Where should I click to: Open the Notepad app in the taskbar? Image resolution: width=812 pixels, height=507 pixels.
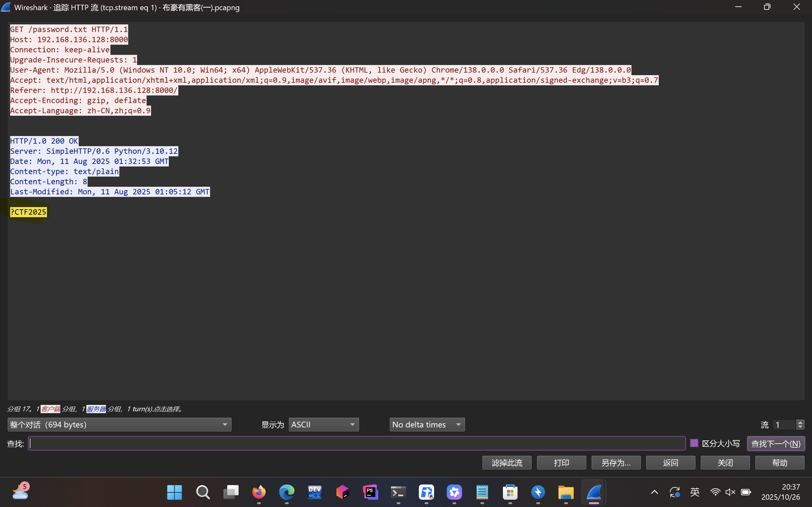pyautogui.click(x=482, y=492)
